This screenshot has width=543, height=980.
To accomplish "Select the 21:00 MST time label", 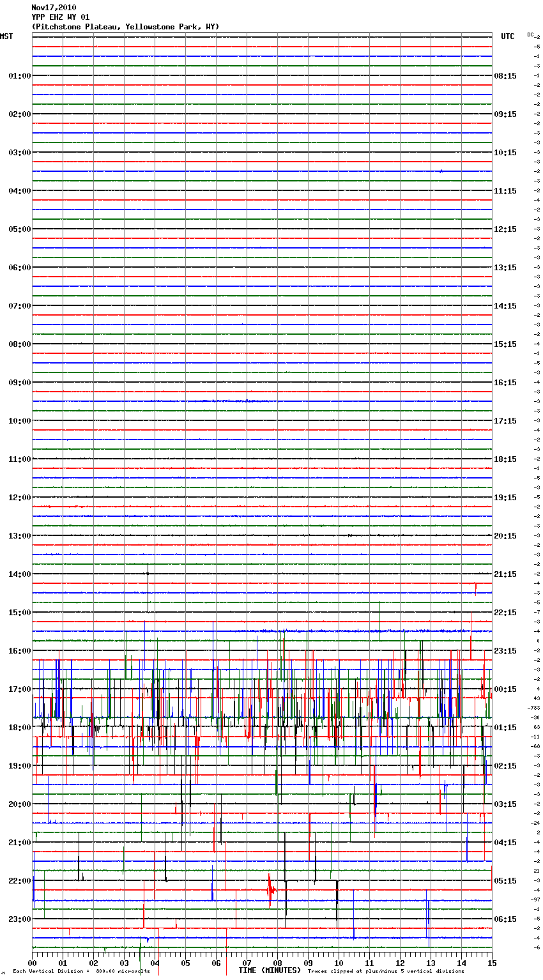I will (x=20, y=843).
